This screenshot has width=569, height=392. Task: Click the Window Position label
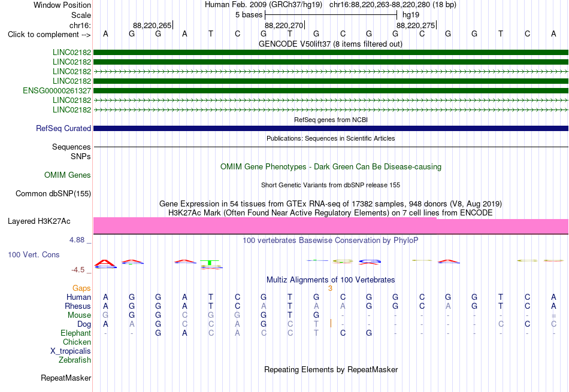pos(62,5)
